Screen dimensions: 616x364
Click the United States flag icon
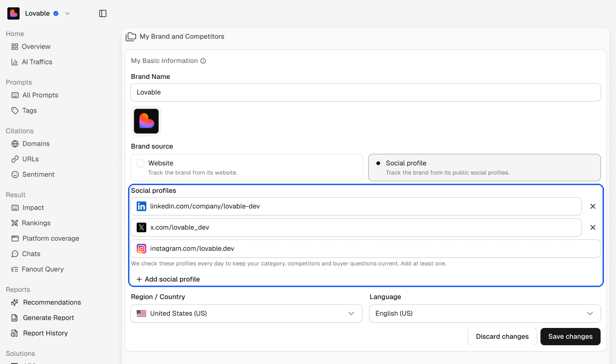tap(141, 314)
